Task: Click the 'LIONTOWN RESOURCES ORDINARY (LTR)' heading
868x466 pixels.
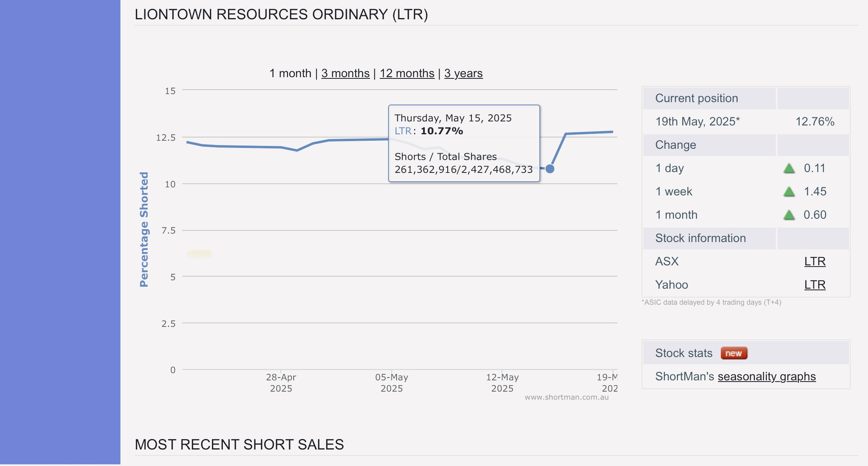Action: coord(281,14)
